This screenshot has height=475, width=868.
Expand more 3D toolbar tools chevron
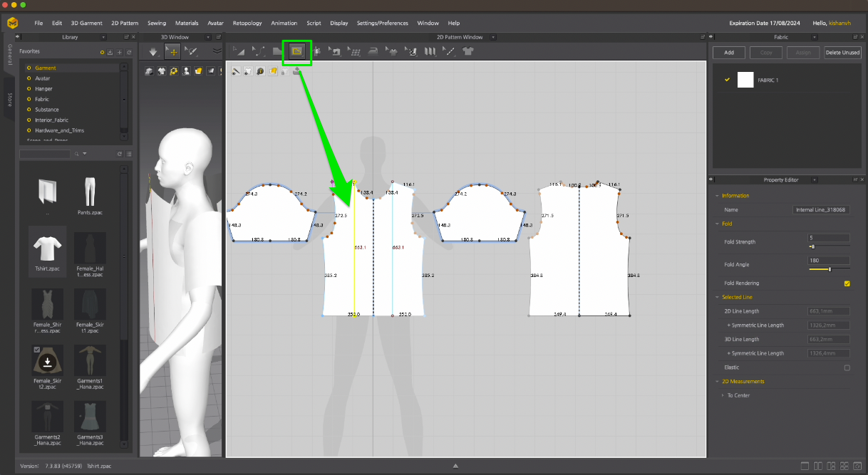click(x=217, y=51)
